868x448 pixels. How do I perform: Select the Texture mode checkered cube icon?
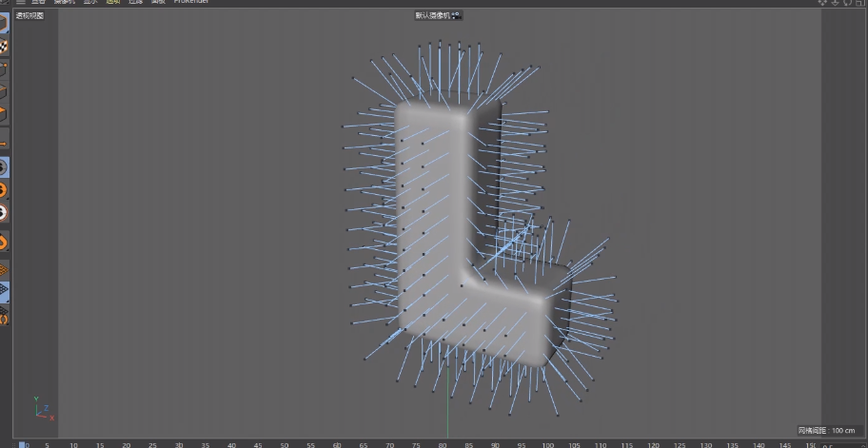pyautogui.click(x=4, y=47)
